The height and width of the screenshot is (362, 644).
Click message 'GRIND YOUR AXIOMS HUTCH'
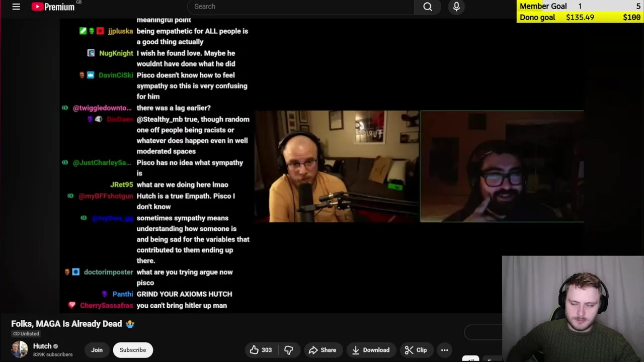point(184,294)
